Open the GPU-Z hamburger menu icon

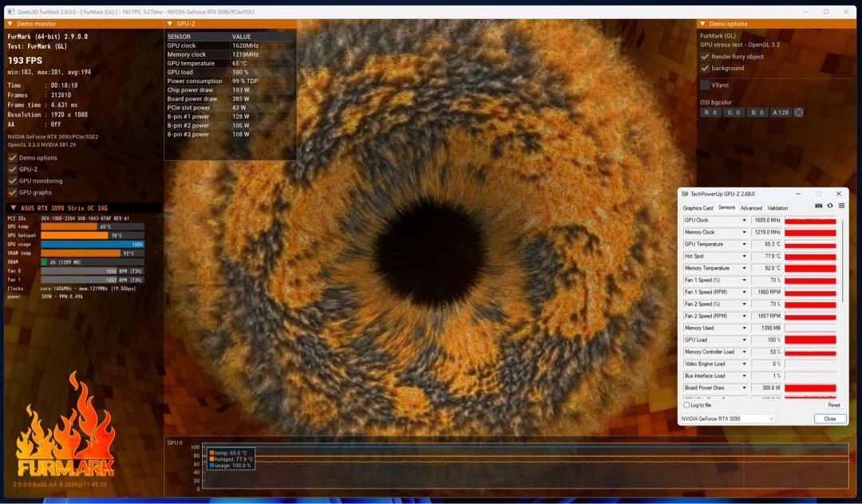pyautogui.click(x=841, y=206)
